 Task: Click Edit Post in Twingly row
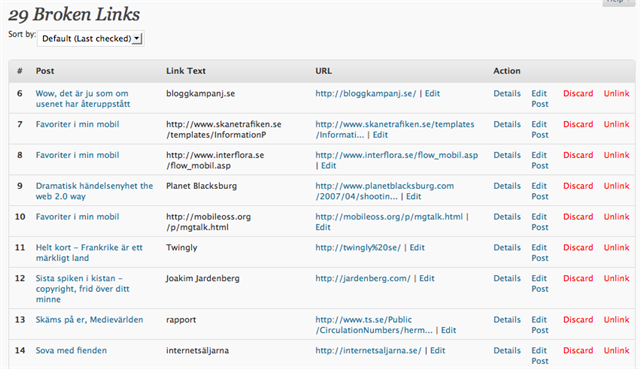[x=540, y=253]
